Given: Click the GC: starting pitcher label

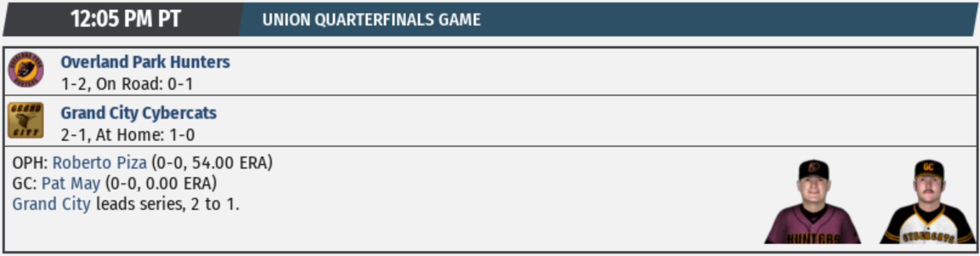Looking at the screenshot, I should pos(24,183).
